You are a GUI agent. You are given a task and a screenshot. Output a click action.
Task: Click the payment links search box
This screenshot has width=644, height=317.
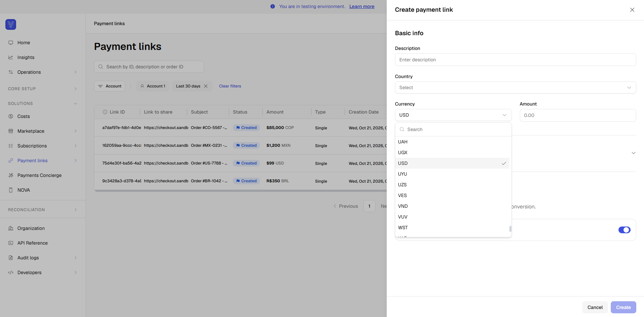tap(149, 67)
